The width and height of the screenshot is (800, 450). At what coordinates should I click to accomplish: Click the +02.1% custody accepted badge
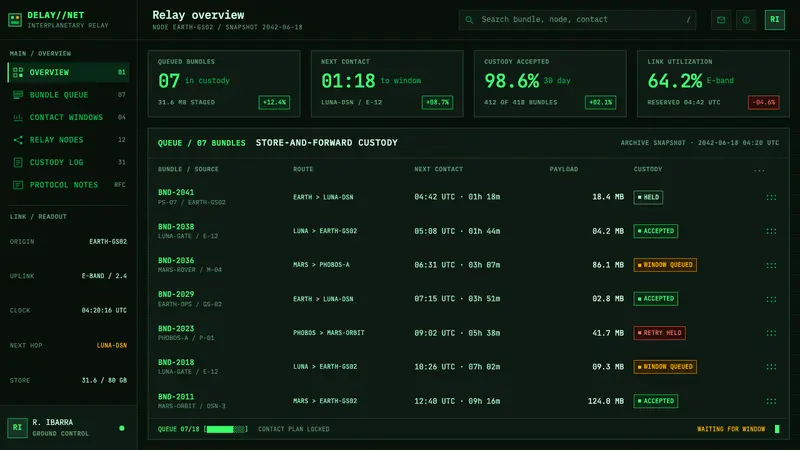pyautogui.click(x=601, y=103)
